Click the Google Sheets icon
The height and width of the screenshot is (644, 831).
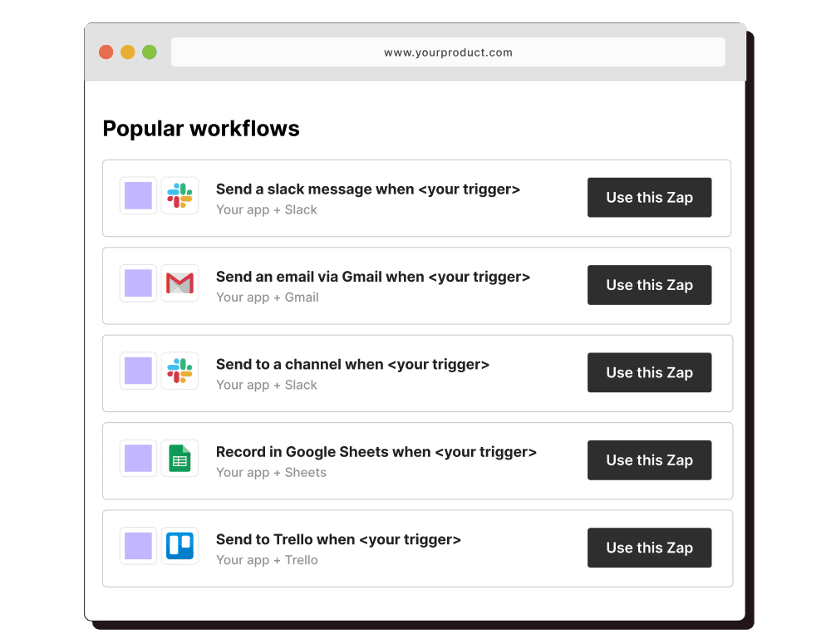point(179,458)
